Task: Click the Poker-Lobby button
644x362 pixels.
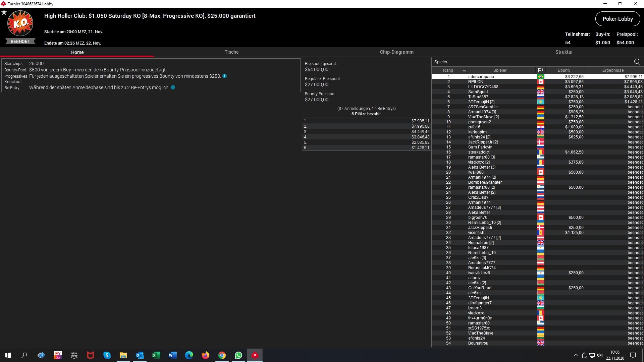Action: tap(618, 19)
